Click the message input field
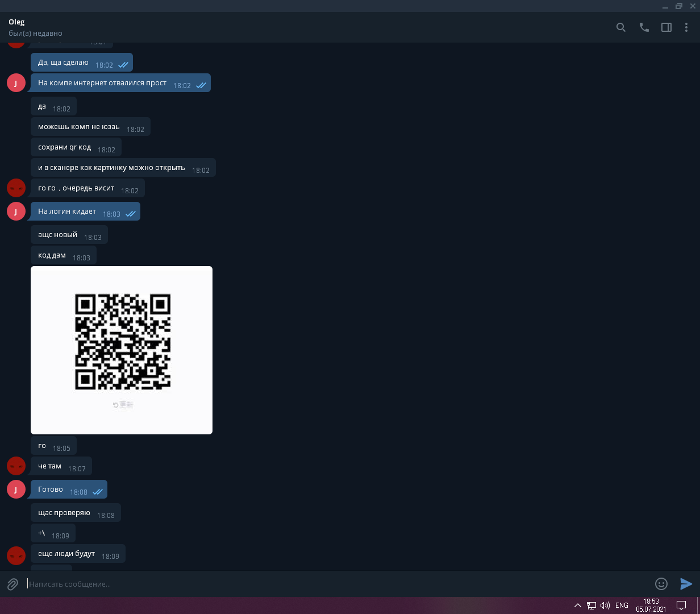 pyautogui.click(x=335, y=584)
